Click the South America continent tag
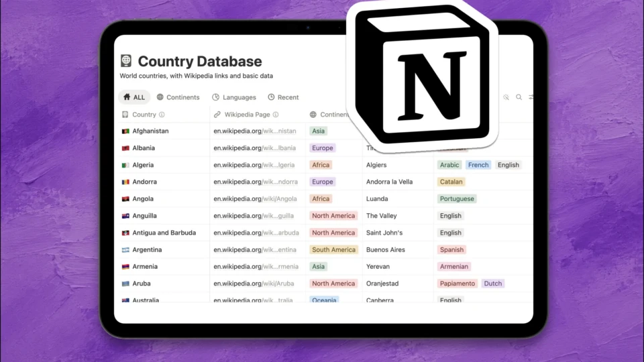Viewport: 644px width, 362px height. click(333, 249)
